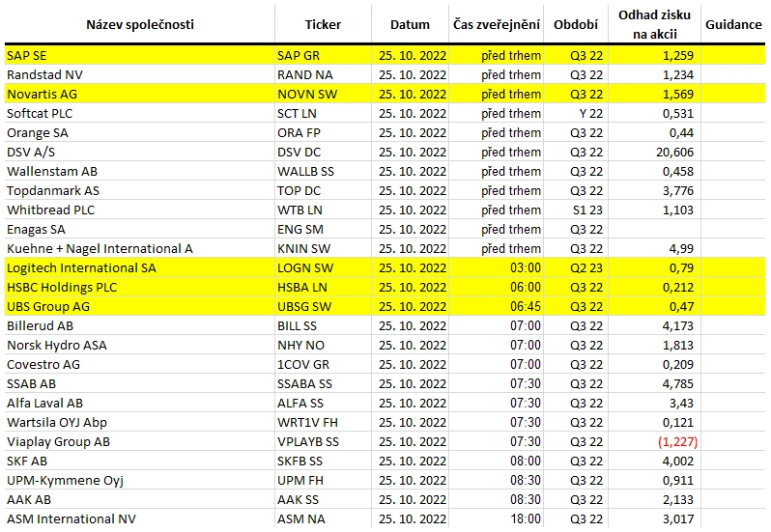Select the 'Enagas SA' company cell
This screenshot has height=532, width=771.
point(140,230)
